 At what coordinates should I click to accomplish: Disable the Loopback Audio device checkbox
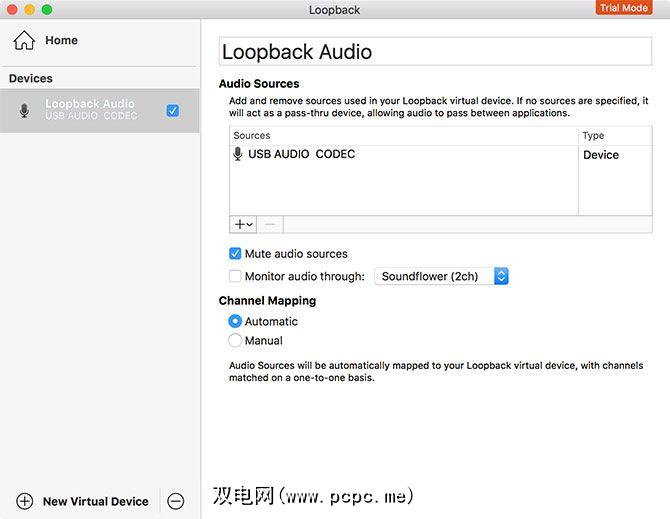[x=173, y=110]
